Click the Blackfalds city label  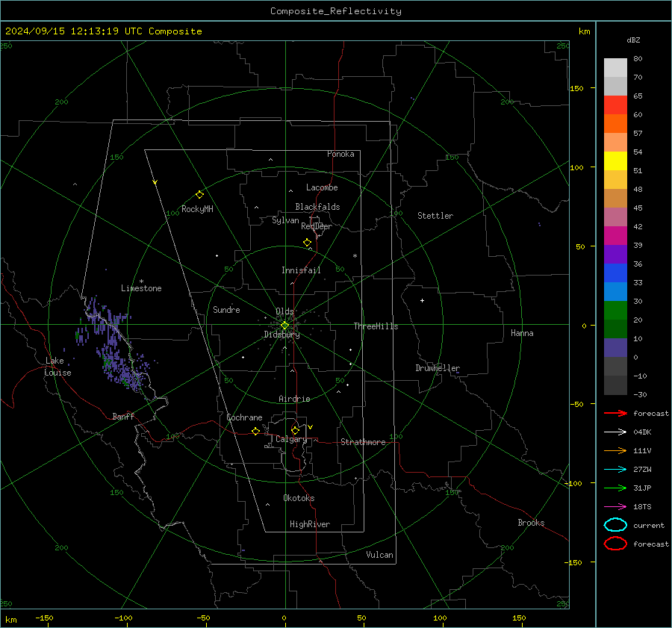pos(317,207)
